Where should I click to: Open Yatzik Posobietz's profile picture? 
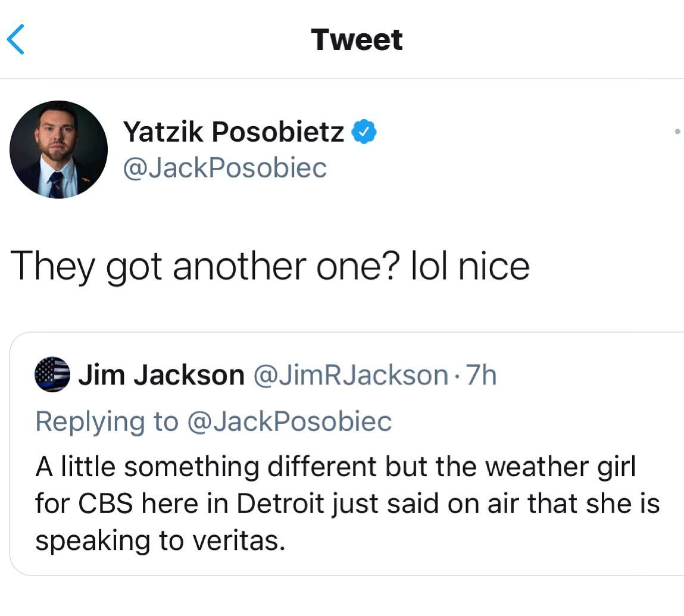[x=58, y=149]
